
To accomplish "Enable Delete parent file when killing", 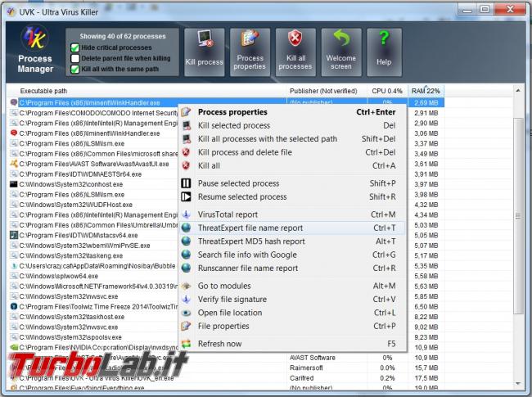I will [x=75, y=58].
